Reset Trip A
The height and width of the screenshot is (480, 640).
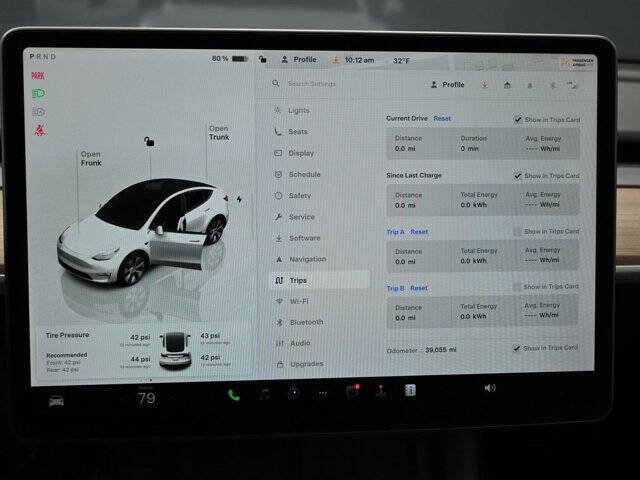(419, 232)
